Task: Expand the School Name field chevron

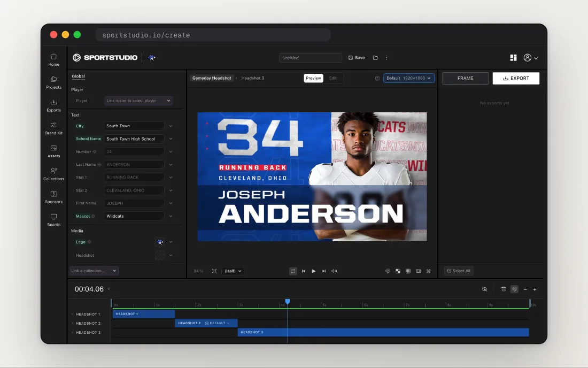Action: 171,139
